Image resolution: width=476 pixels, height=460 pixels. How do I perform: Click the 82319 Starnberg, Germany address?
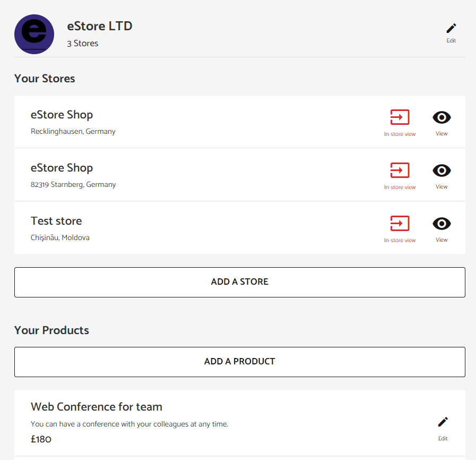point(73,185)
